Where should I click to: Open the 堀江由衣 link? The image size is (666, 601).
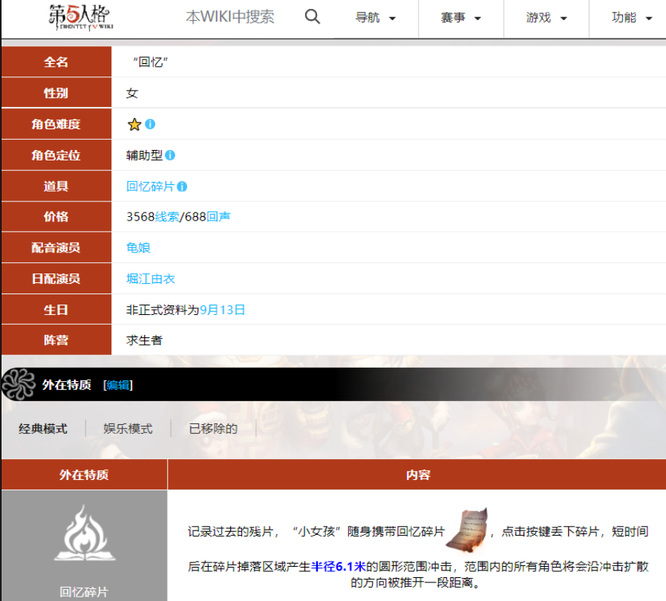[151, 279]
